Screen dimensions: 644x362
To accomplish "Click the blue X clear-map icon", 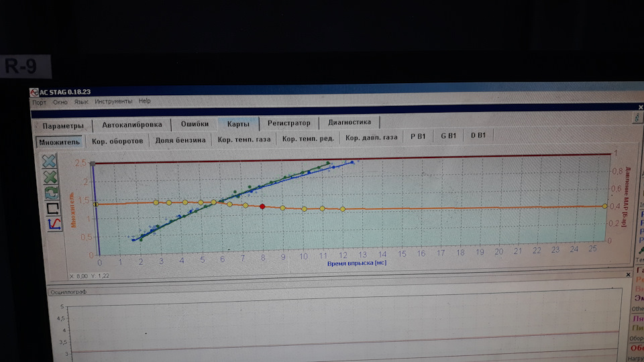I will point(49,161).
